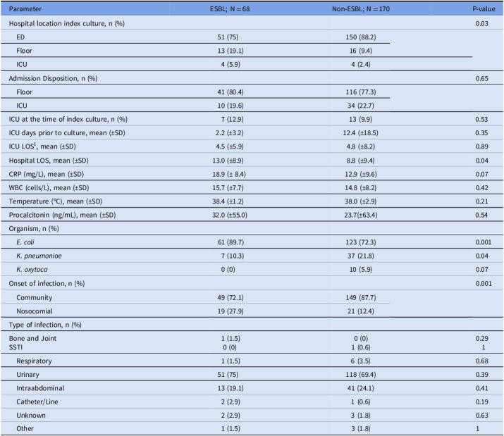Select Hospital LOS mean row label
The image size is (504, 436).
49,161
